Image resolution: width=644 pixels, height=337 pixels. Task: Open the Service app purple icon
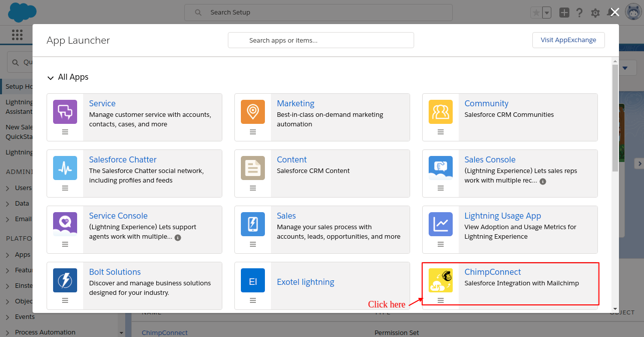click(x=65, y=112)
